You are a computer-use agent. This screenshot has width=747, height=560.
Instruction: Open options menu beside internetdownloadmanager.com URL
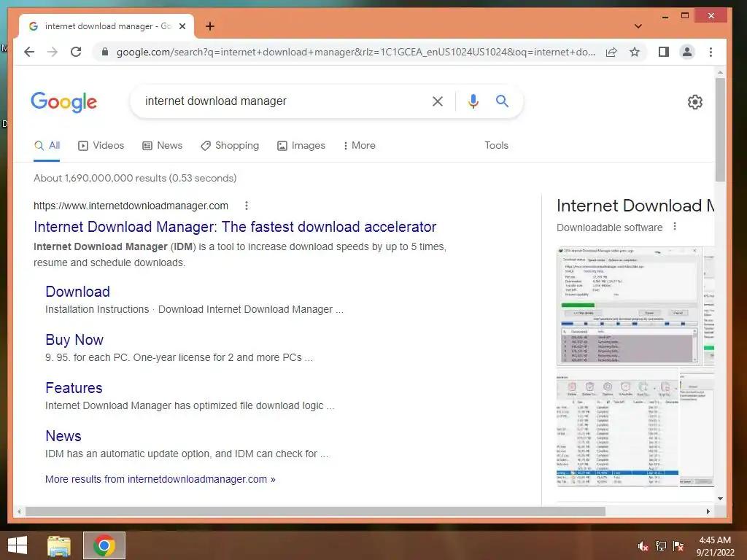[247, 206]
